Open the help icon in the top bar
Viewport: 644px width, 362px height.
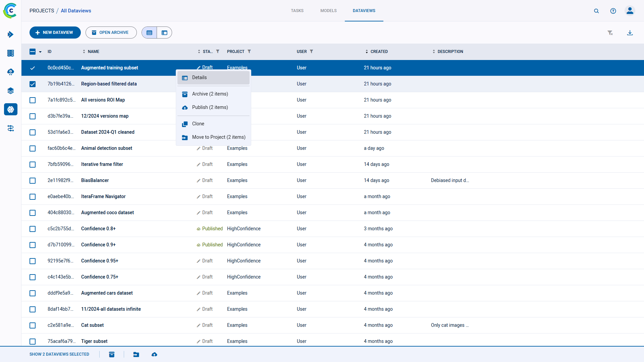pos(613,11)
